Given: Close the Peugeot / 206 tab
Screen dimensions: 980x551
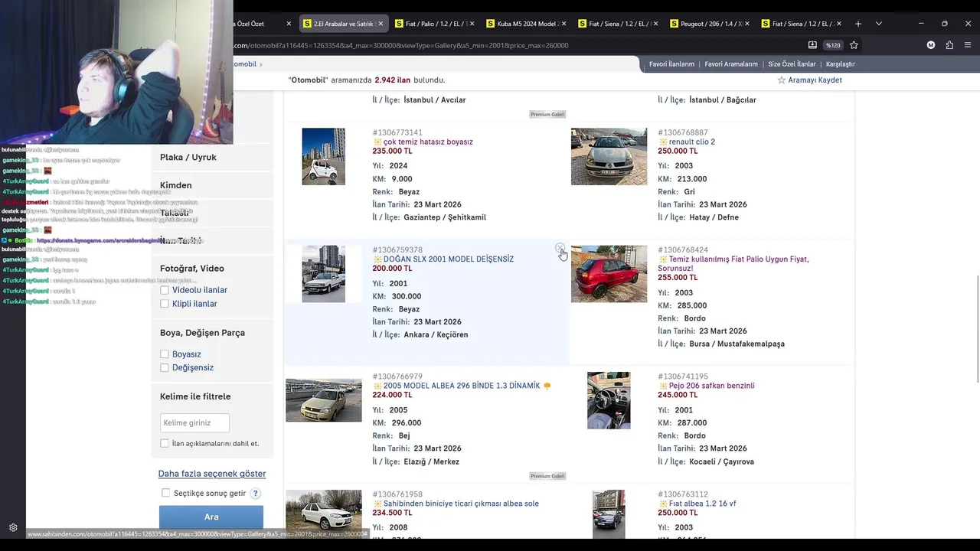Looking at the screenshot, I should [x=747, y=24].
